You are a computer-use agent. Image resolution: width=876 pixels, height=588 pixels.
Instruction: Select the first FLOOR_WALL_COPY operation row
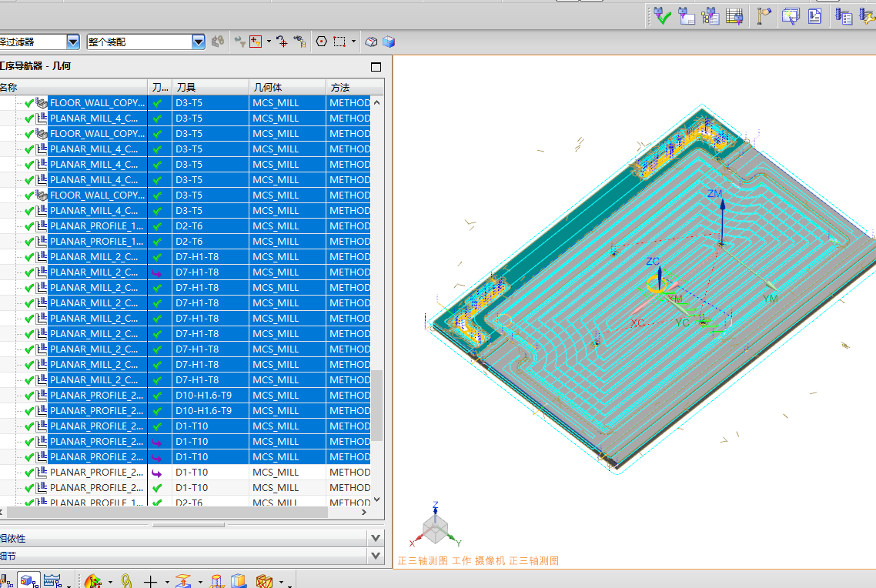pos(96,103)
